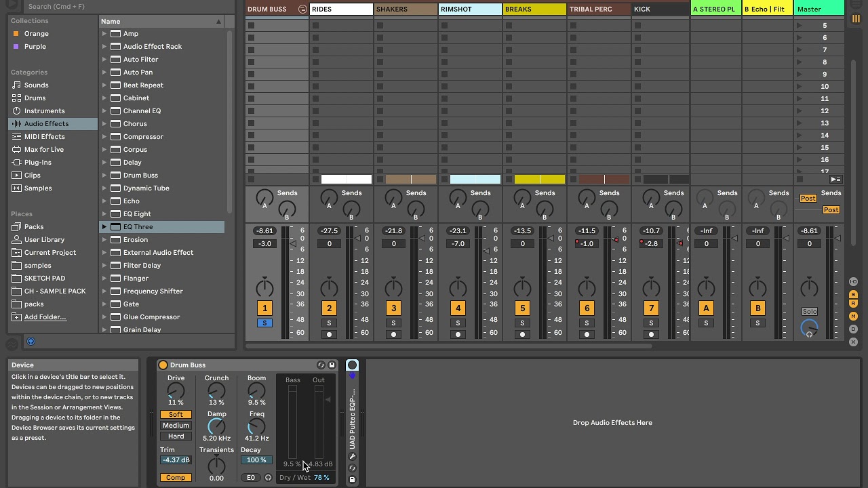
Task: Toggle the Sends section selector
Action: [854, 294]
